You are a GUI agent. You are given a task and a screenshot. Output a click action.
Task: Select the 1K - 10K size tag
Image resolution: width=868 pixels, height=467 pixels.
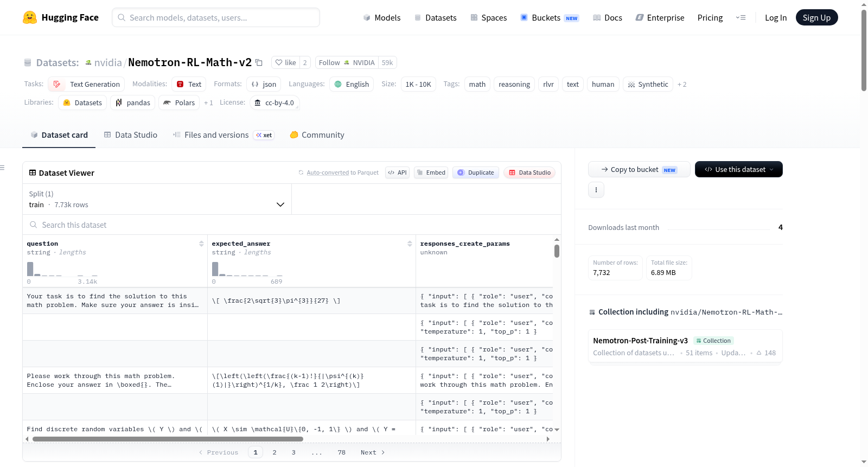tap(418, 84)
